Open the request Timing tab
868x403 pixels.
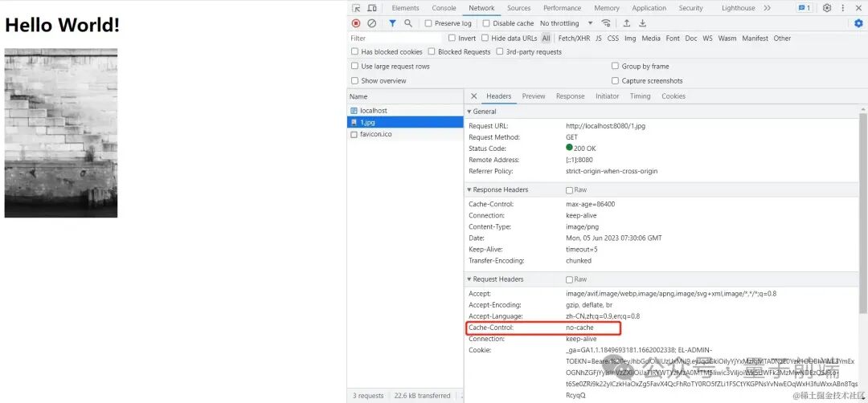[x=640, y=96]
